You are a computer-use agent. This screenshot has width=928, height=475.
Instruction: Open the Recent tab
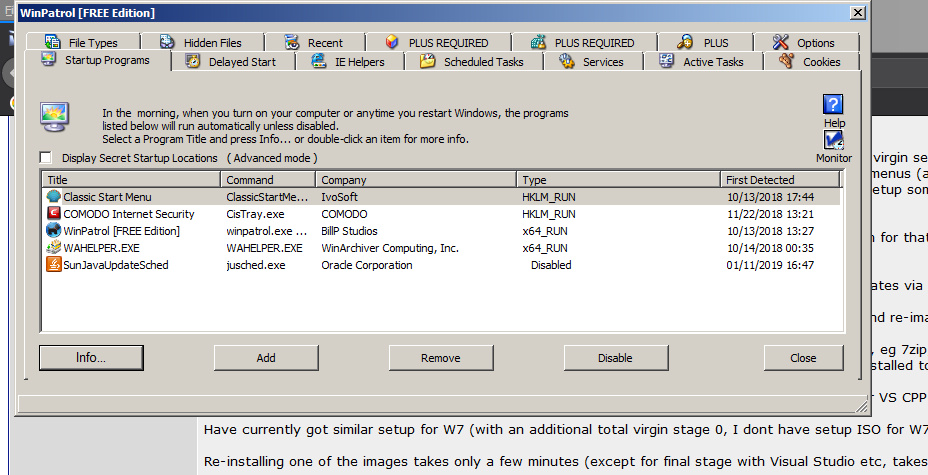click(x=314, y=42)
